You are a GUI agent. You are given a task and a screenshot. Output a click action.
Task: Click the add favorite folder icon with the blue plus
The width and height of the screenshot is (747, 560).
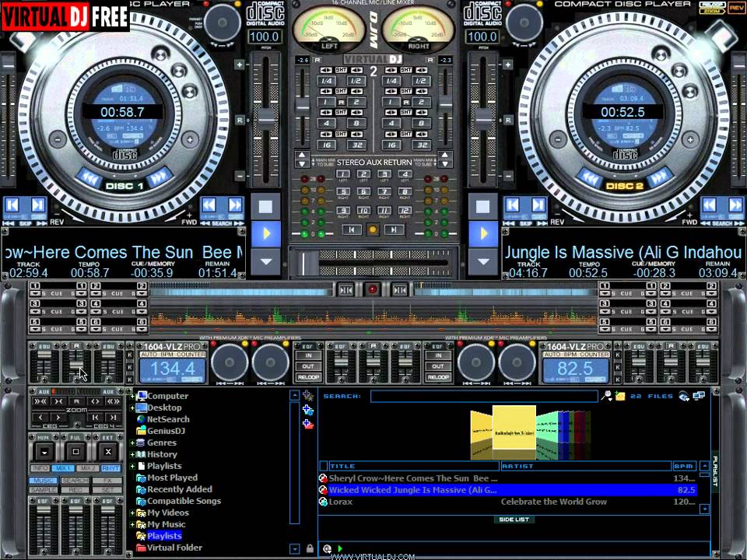[x=308, y=410]
